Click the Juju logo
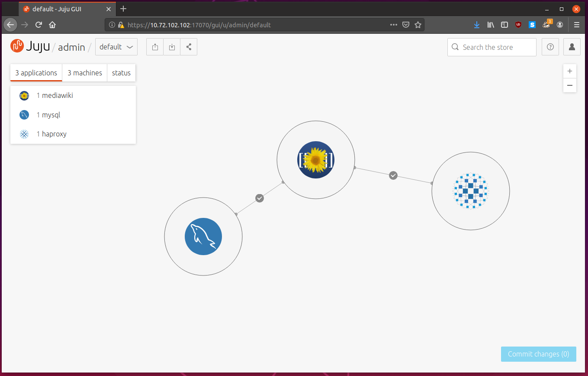This screenshot has width=588, height=376. pyautogui.click(x=29, y=46)
